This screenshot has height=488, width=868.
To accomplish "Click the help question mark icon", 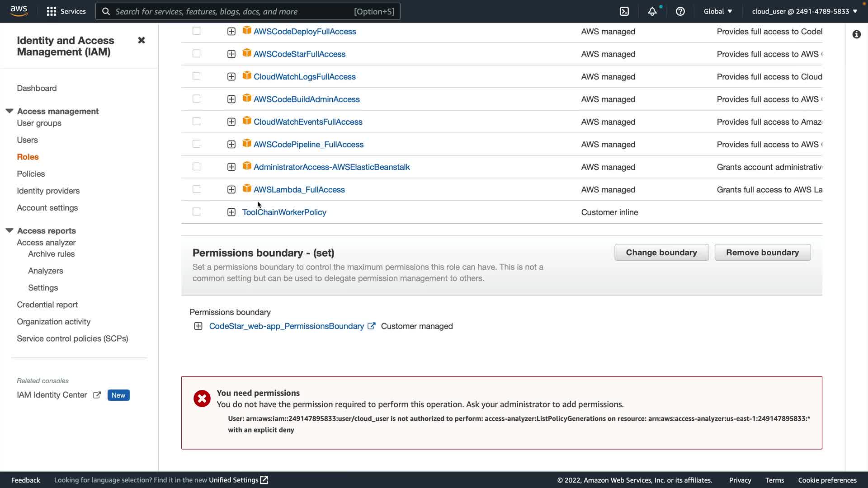I will (x=680, y=11).
